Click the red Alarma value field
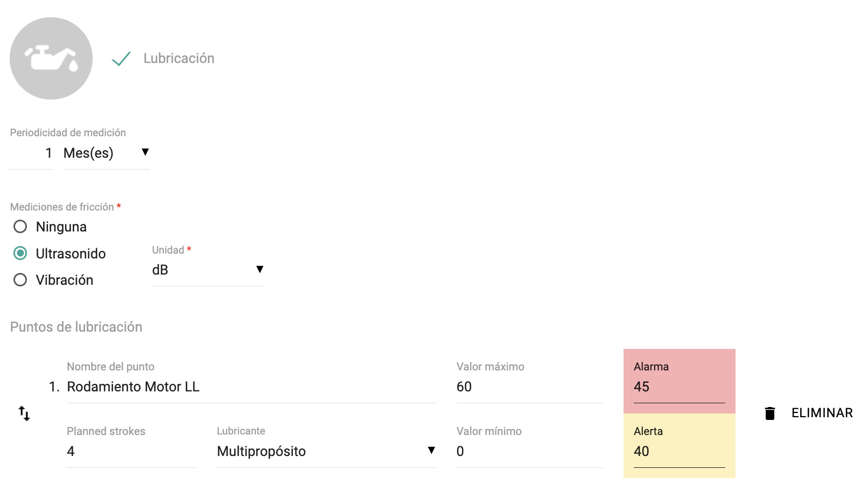 coord(679,387)
